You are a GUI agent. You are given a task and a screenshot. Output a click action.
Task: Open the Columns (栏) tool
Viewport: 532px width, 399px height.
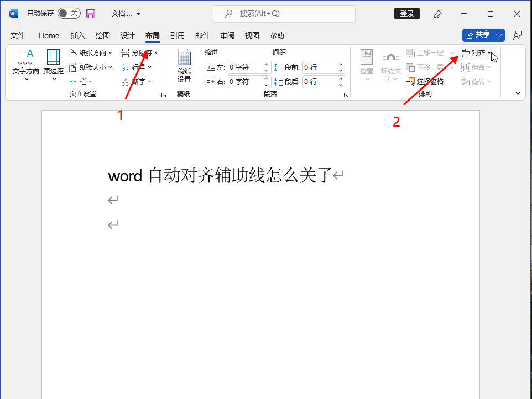[81, 82]
